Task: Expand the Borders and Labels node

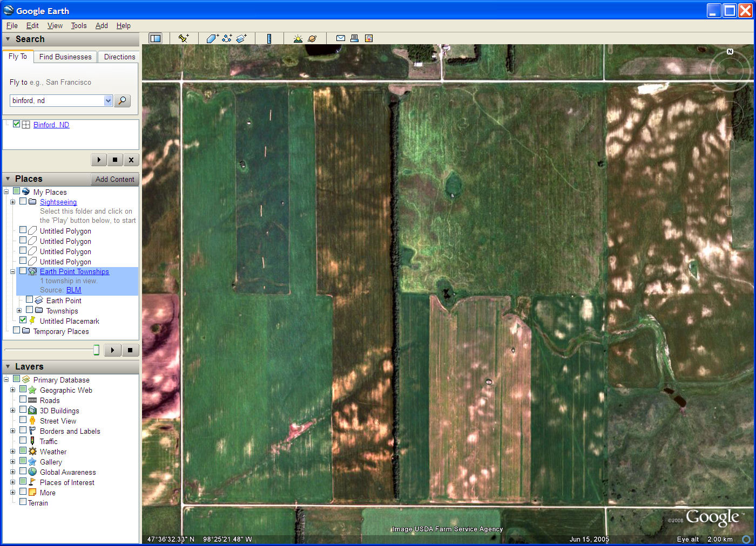Action: 12,431
